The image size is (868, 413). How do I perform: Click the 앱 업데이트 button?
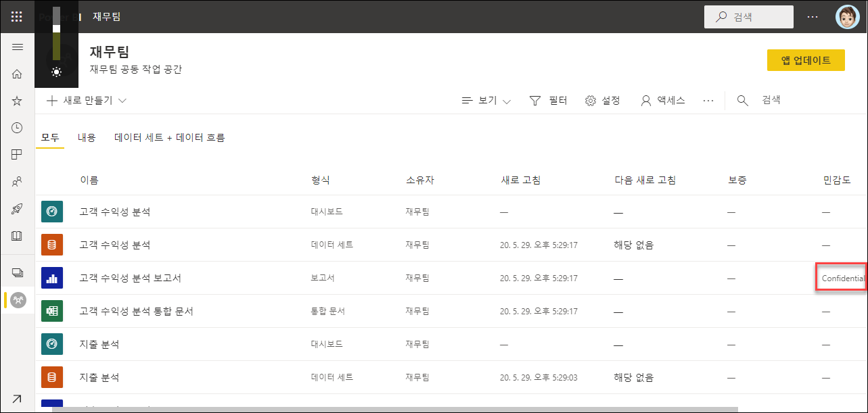806,59
